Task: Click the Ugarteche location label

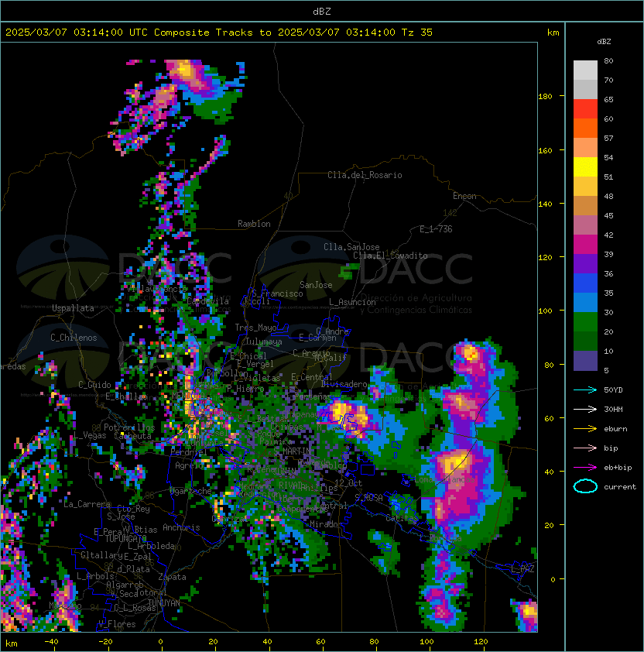Action: (191, 492)
